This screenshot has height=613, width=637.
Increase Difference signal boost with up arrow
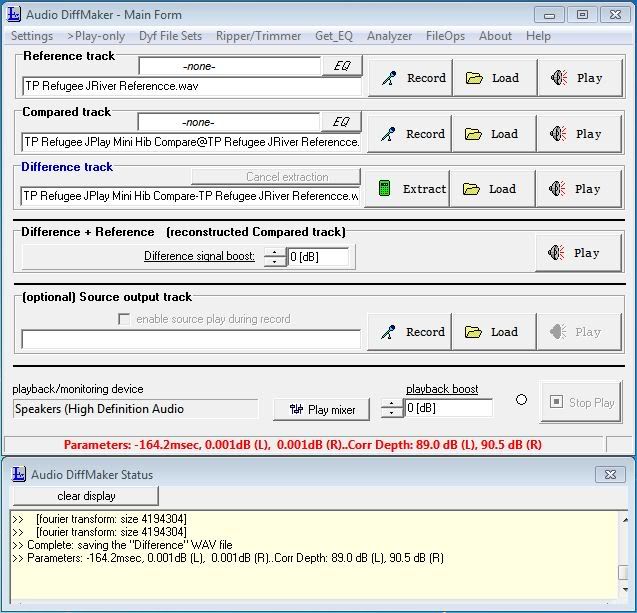pyautogui.click(x=275, y=252)
